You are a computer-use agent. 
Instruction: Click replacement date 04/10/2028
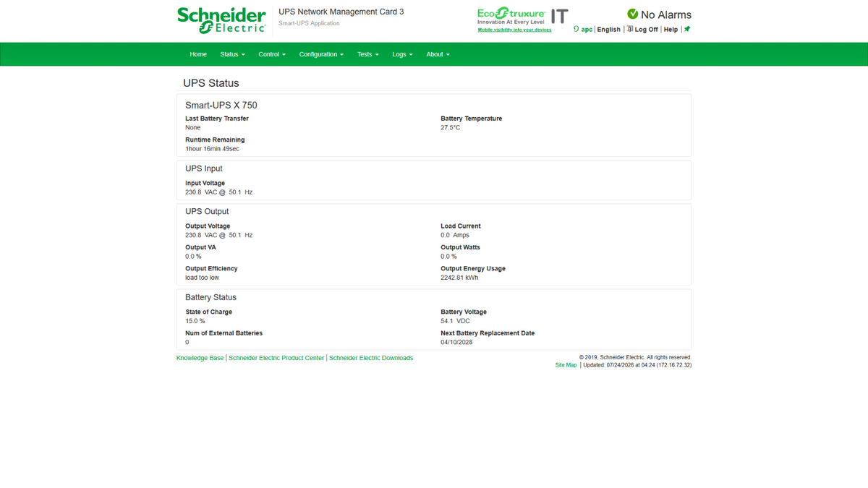tap(456, 342)
